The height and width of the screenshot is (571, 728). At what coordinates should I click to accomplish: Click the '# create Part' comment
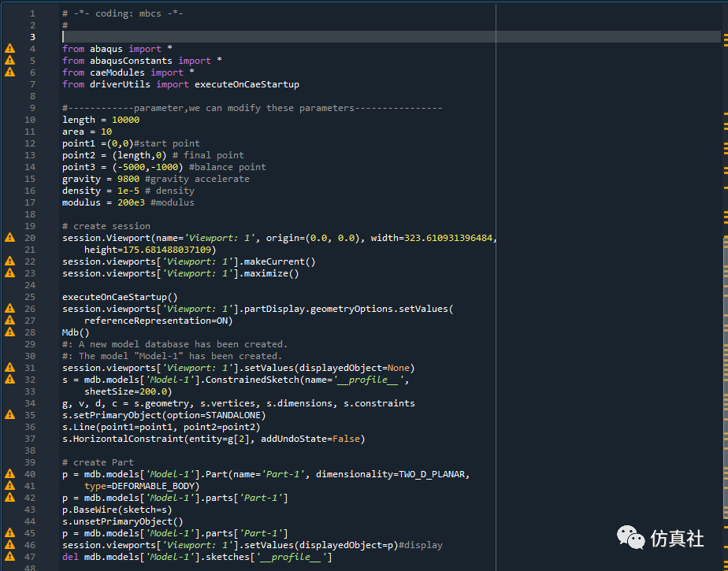(98, 462)
